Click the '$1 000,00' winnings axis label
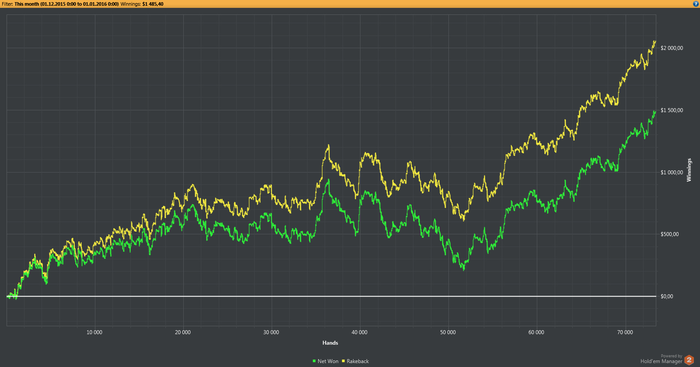 coord(671,172)
